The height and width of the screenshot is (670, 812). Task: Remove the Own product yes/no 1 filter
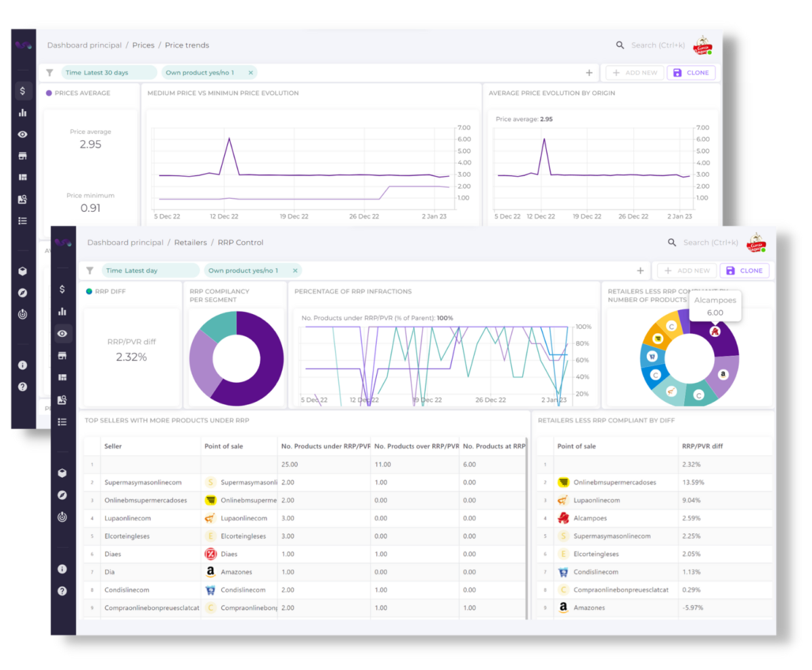[x=295, y=270]
